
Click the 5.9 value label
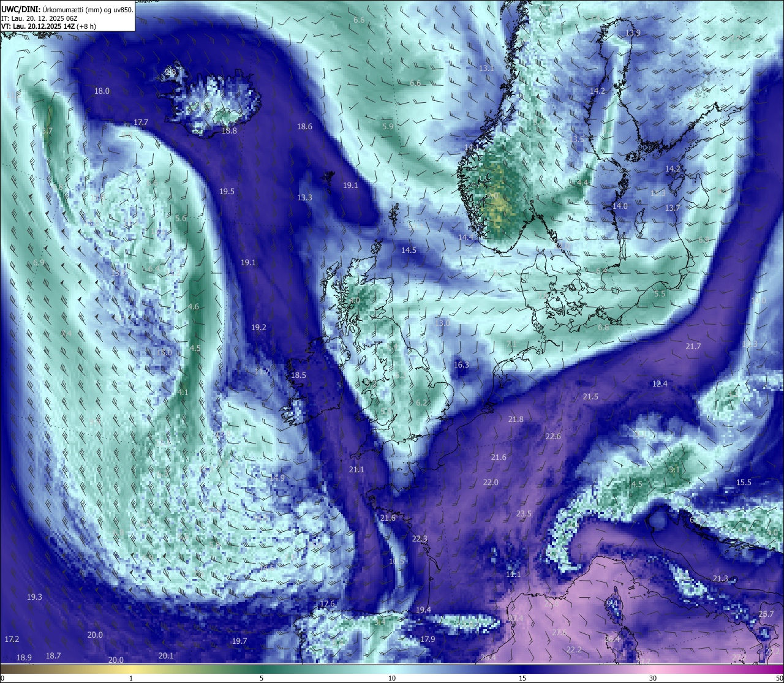tap(388, 127)
